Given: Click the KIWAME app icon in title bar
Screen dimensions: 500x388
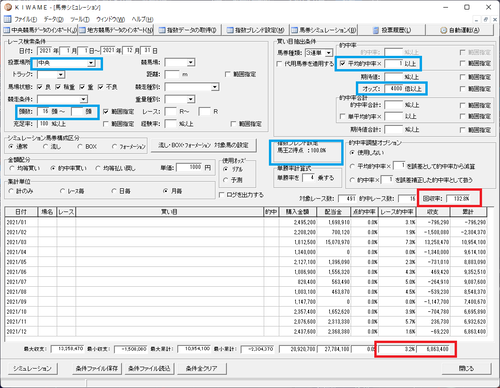Looking at the screenshot, I should tap(8, 7).
